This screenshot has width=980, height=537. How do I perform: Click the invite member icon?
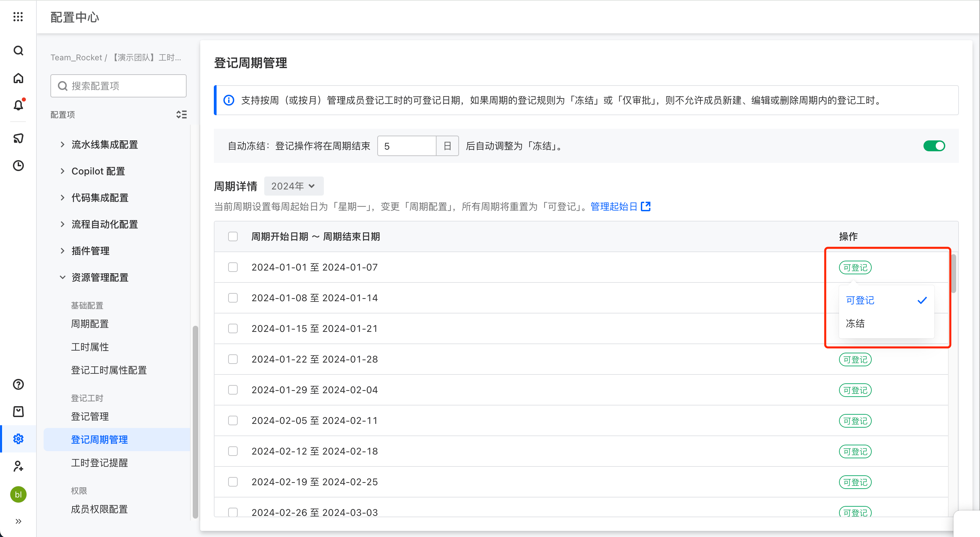tap(18, 466)
